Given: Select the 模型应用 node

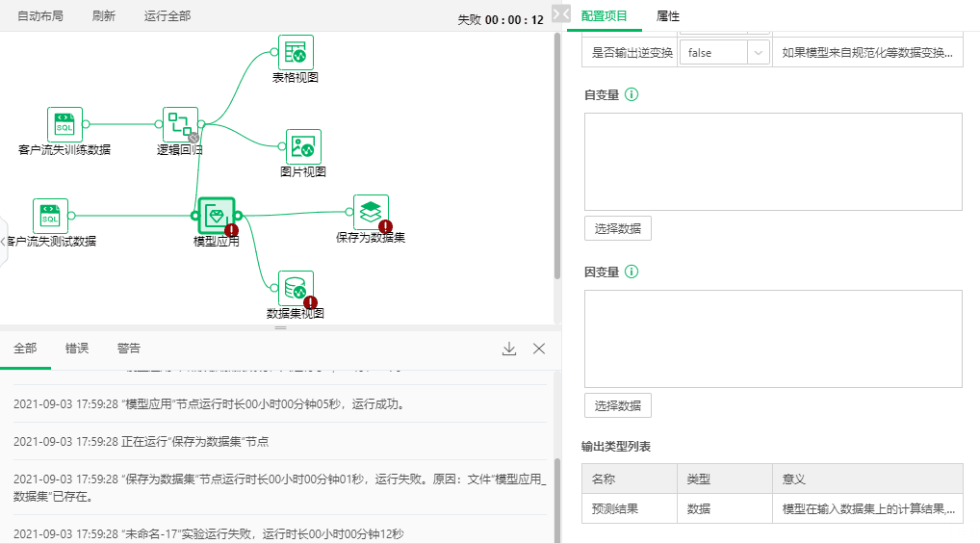Looking at the screenshot, I should pyautogui.click(x=217, y=216).
